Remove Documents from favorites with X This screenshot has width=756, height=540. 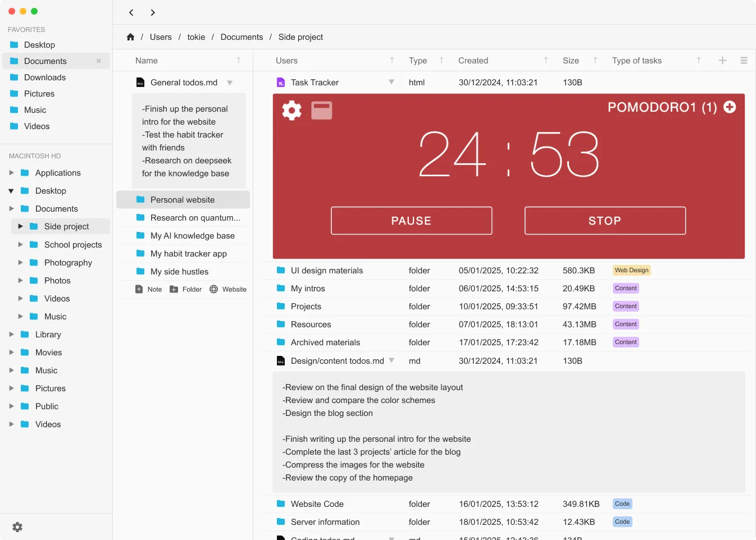coord(99,61)
